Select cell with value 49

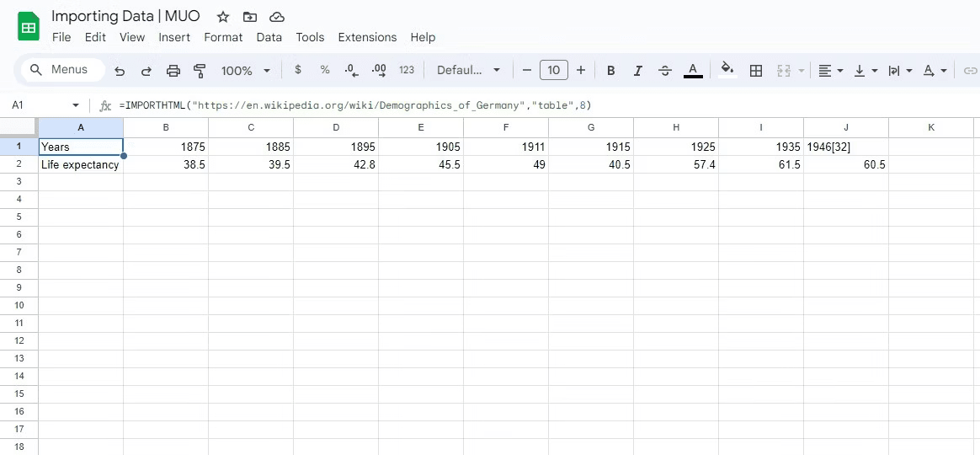pos(506,164)
